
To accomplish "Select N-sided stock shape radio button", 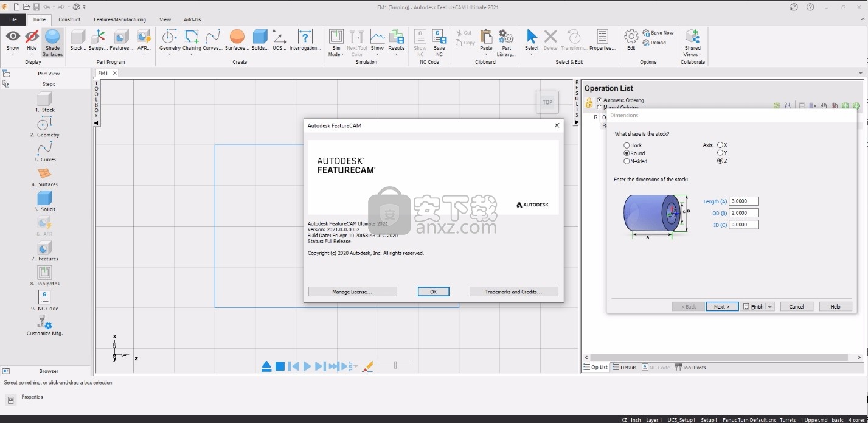I will click(x=627, y=161).
